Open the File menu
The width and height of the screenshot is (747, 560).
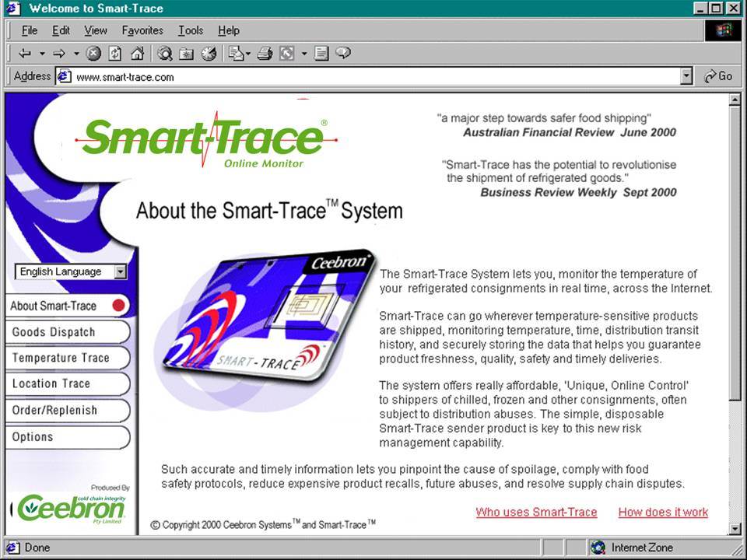[x=30, y=30]
